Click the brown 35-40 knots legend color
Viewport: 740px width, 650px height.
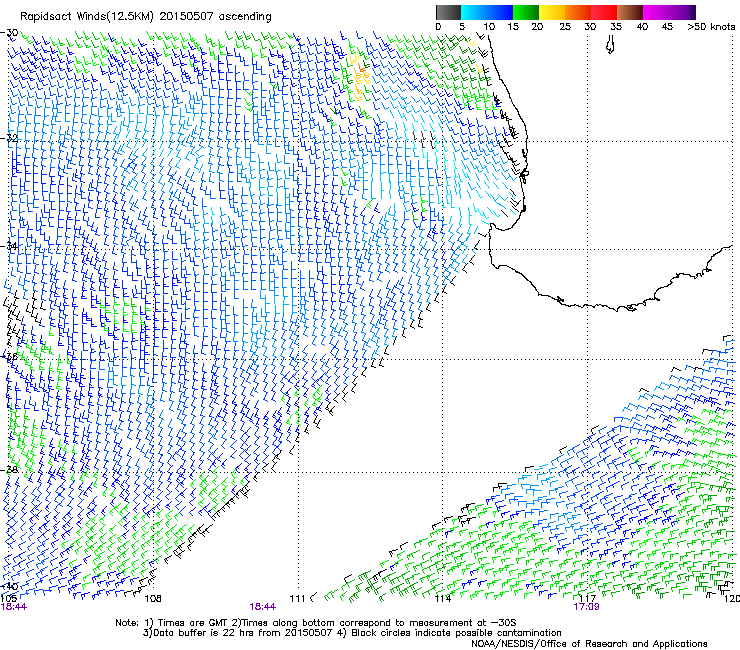[x=630, y=12]
